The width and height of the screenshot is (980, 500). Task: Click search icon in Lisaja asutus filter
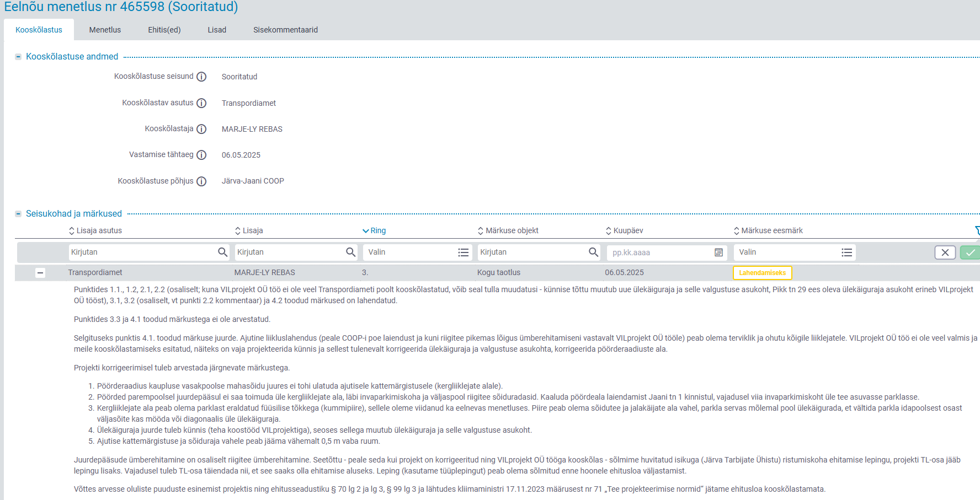[x=222, y=252]
